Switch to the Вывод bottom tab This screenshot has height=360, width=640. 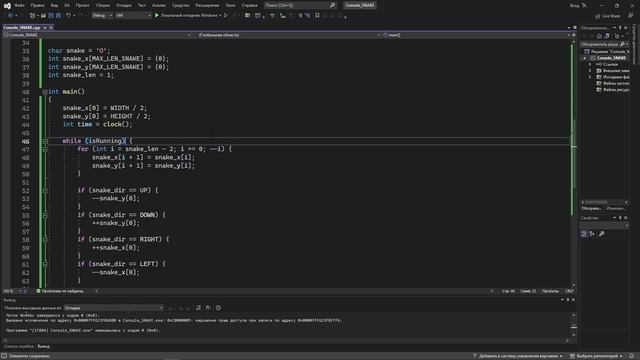pyautogui.click(x=43, y=347)
